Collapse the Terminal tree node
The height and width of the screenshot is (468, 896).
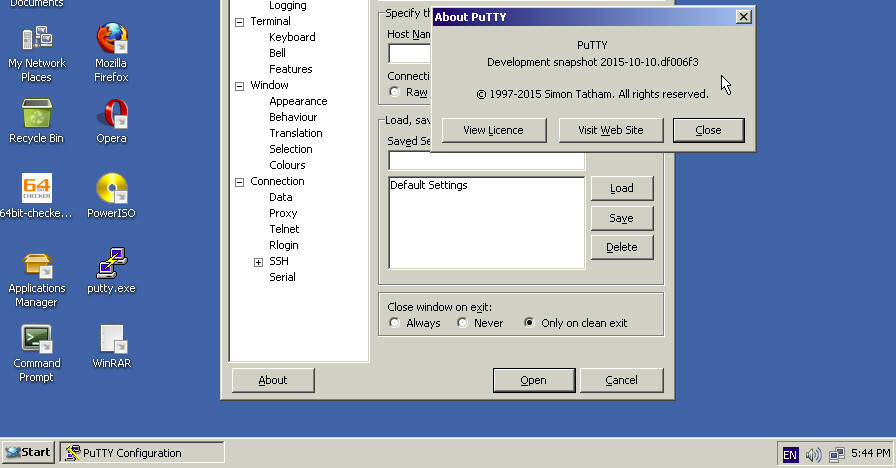point(239,22)
